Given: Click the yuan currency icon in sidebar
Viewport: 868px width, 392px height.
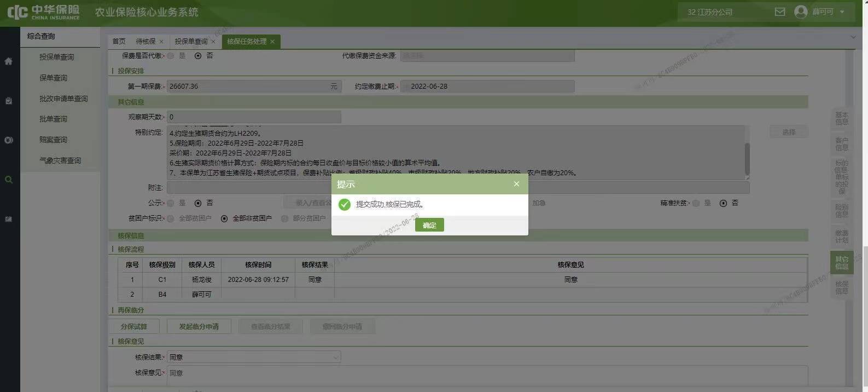Looking at the screenshot, I should point(8,140).
